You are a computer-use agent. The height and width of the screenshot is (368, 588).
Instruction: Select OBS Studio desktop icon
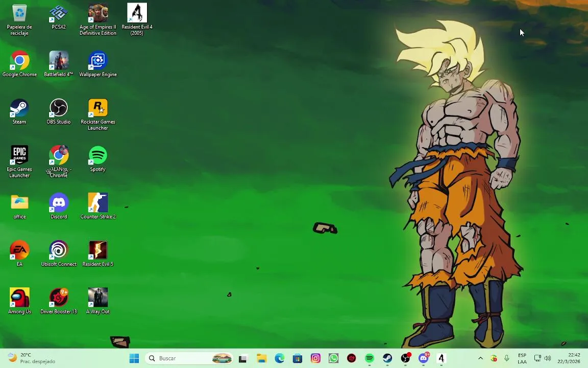(59, 111)
